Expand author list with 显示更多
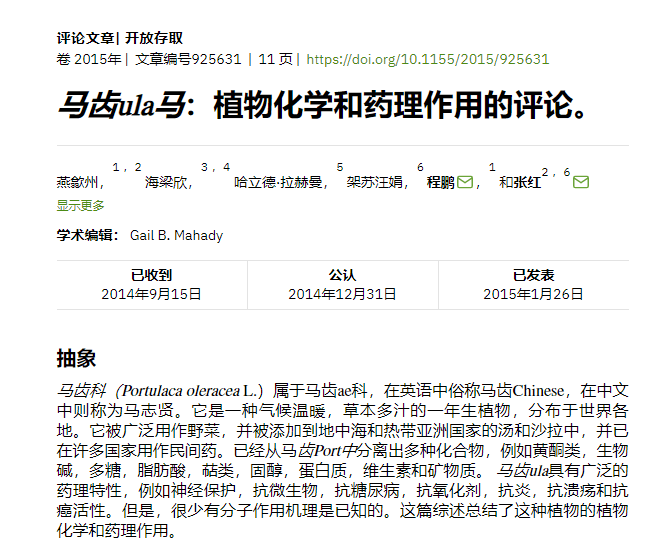The width and height of the screenshot is (665, 548). pyautogui.click(x=80, y=206)
